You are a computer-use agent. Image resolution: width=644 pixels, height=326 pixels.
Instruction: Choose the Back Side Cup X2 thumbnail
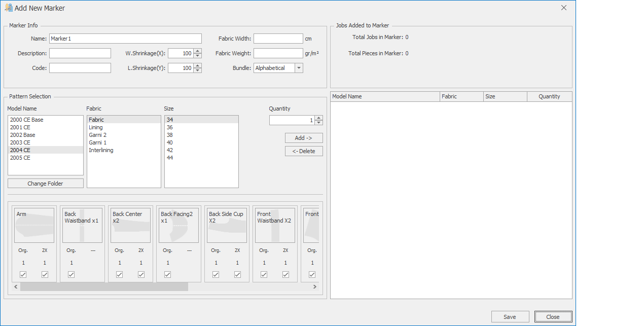tap(227, 226)
